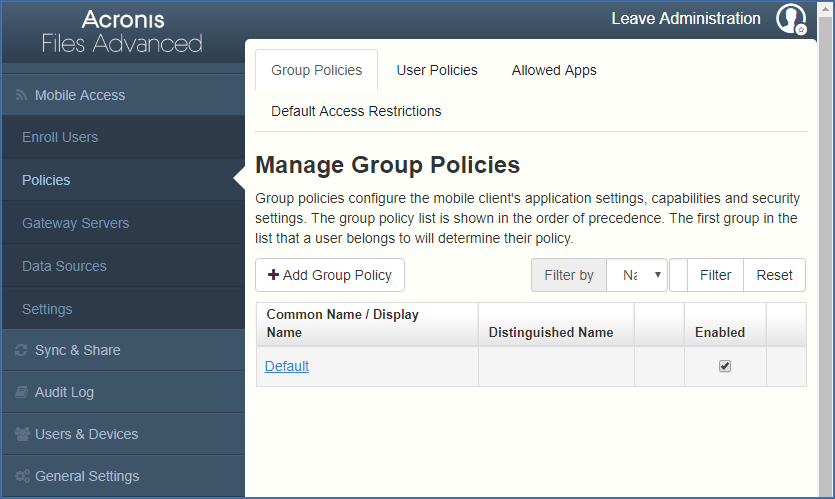Open Default Access Restrictions tab
Screen dimensions: 835x499
click(x=356, y=111)
